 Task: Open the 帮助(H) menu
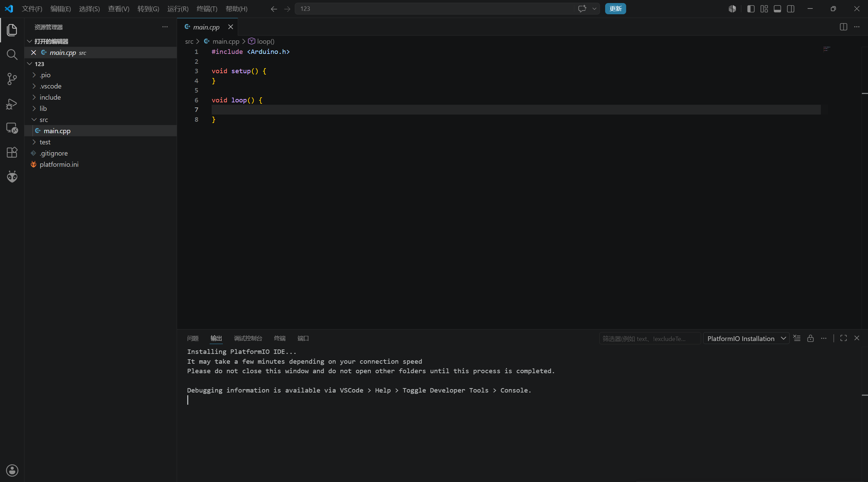[x=236, y=9]
